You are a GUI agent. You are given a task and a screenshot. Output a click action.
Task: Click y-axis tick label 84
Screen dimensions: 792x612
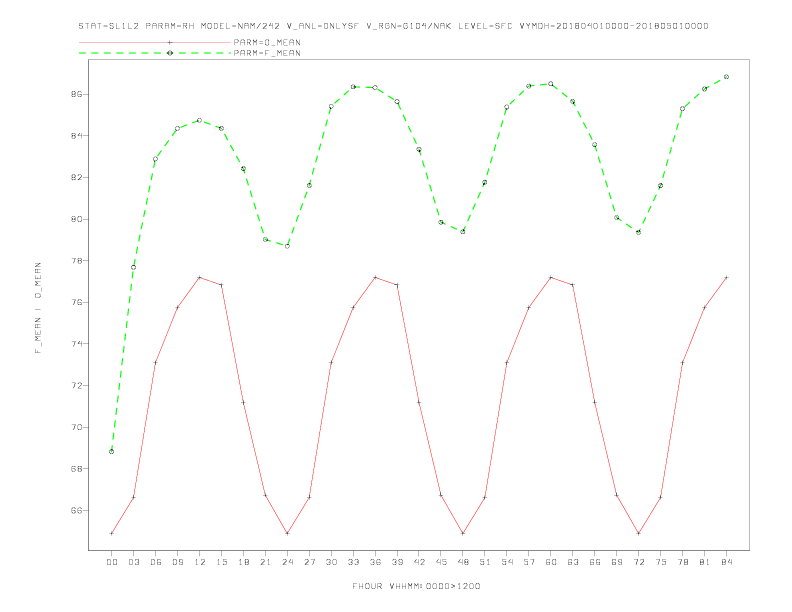coord(76,136)
